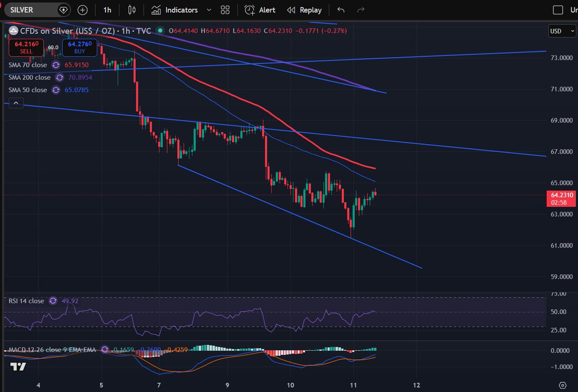Click the MACD axis label -1.0000

pyautogui.click(x=562, y=367)
